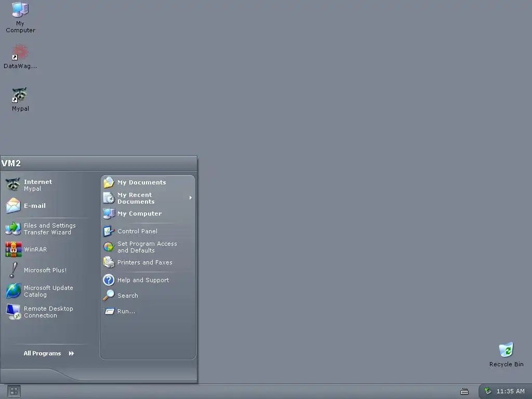Select the WinRAR menu label

pyautogui.click(x=35, y=249)
